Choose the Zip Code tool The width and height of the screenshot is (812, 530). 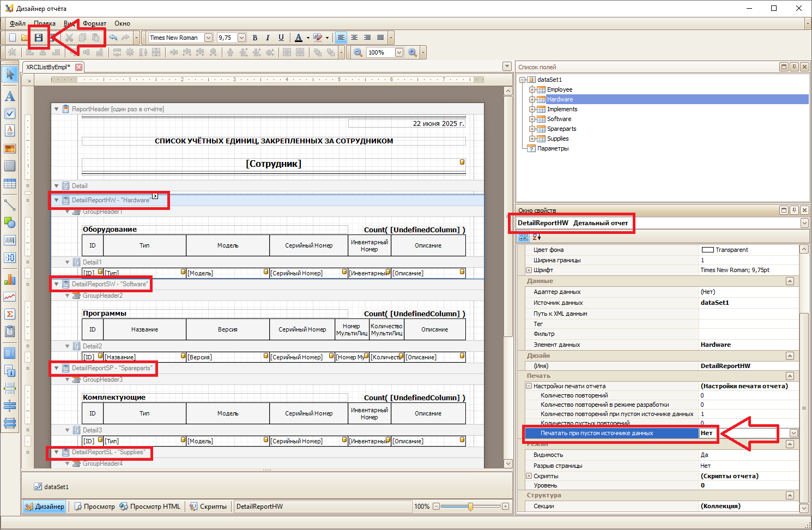[x=10, y=257]
